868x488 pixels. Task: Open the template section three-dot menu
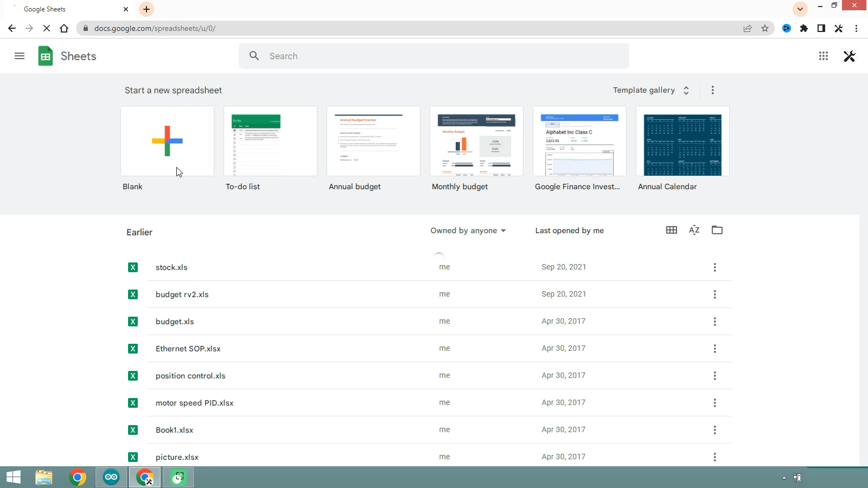point(713,90)
